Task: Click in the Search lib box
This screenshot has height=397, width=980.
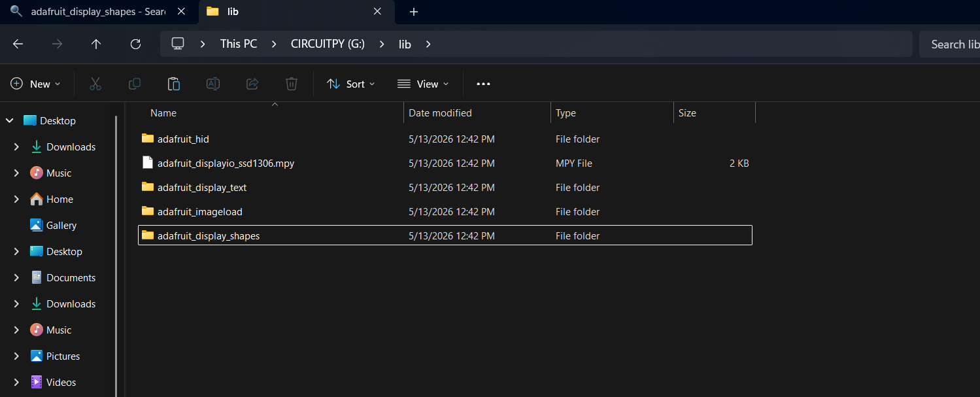Action: 949,44
